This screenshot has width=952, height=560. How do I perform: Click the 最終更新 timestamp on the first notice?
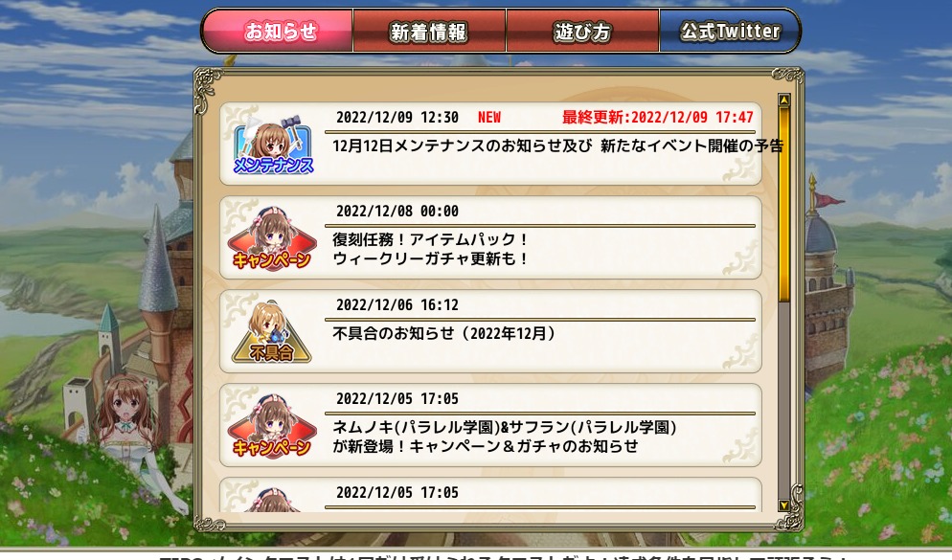pyautogui.click(x=658, y=117)
